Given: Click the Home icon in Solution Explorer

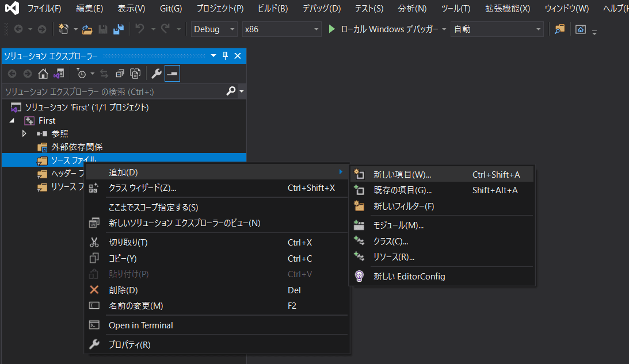Looking at the screenshot, I should (43, 74).
